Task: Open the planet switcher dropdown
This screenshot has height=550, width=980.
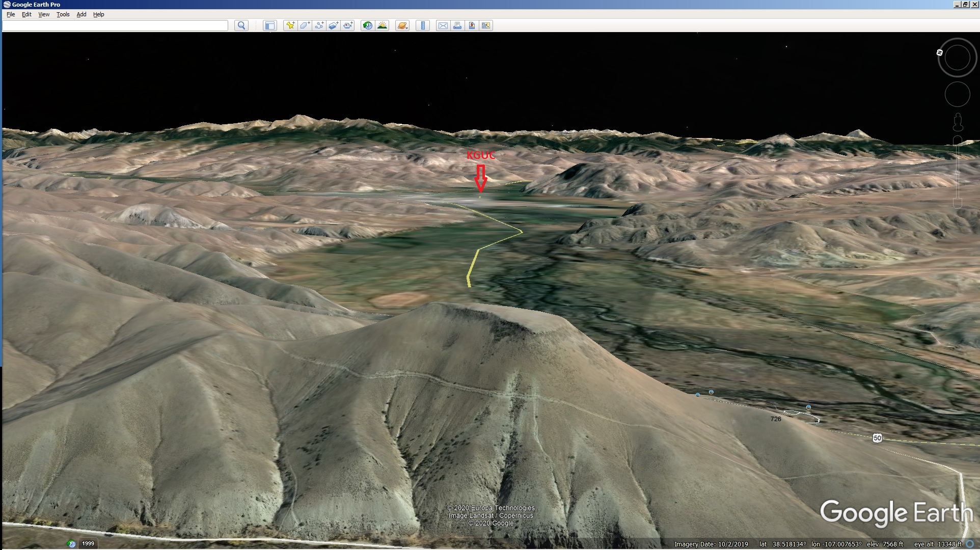Action: (x=402, y=25)
